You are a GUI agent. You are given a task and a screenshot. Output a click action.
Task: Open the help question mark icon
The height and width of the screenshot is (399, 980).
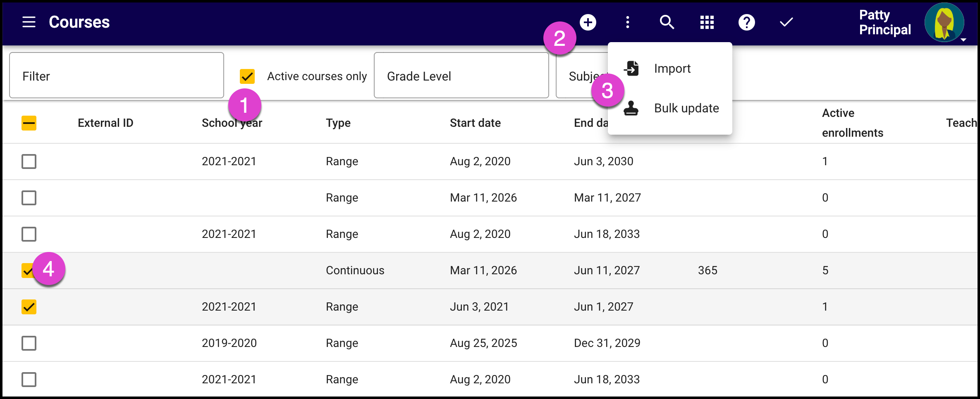746,22
